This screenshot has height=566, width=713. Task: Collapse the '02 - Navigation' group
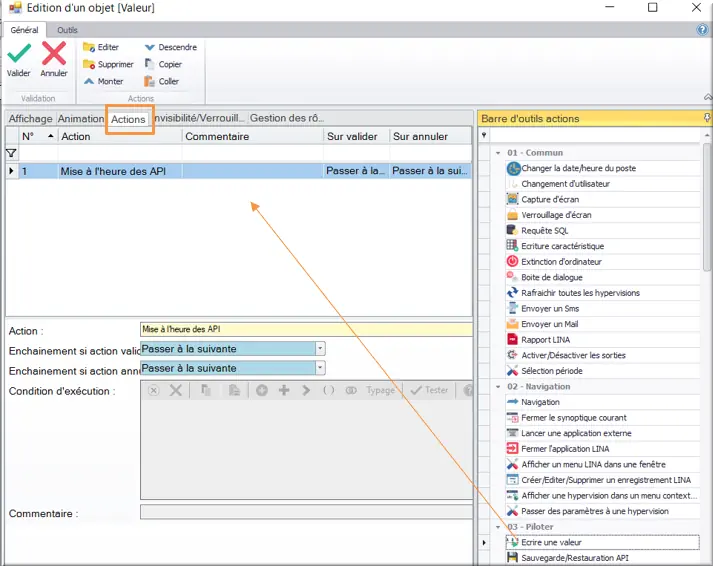pos(498,387)
